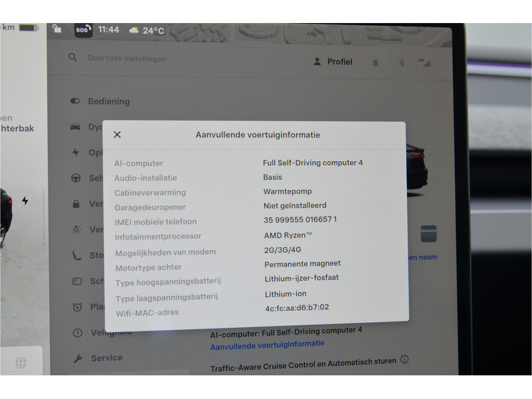Select the 'Mogelijkheden van modem' label
532x399 pixels.
tap(166, 253)
